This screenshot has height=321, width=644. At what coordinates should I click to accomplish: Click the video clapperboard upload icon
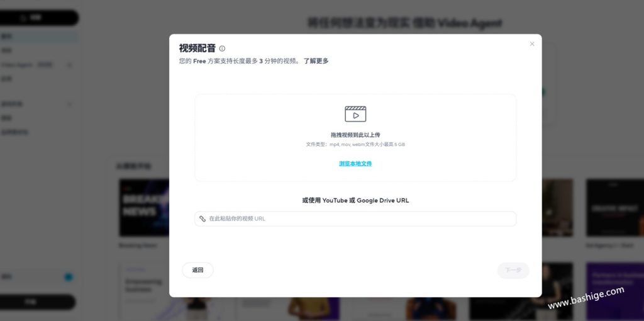click(355, 114)
